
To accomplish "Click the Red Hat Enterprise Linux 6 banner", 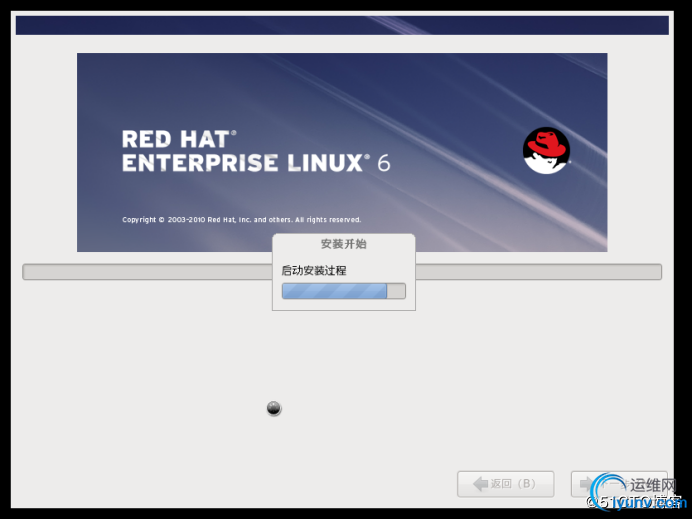I will click(342, 153).
